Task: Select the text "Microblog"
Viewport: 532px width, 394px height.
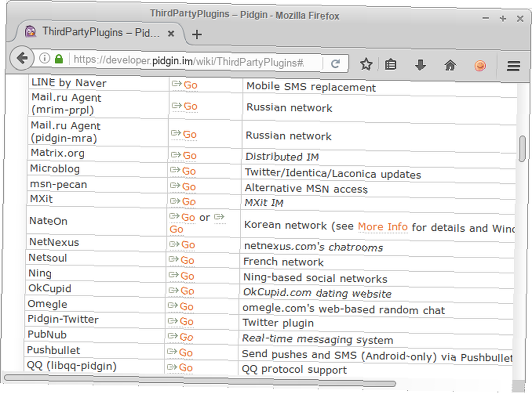Action: click(x=55, y=169)
